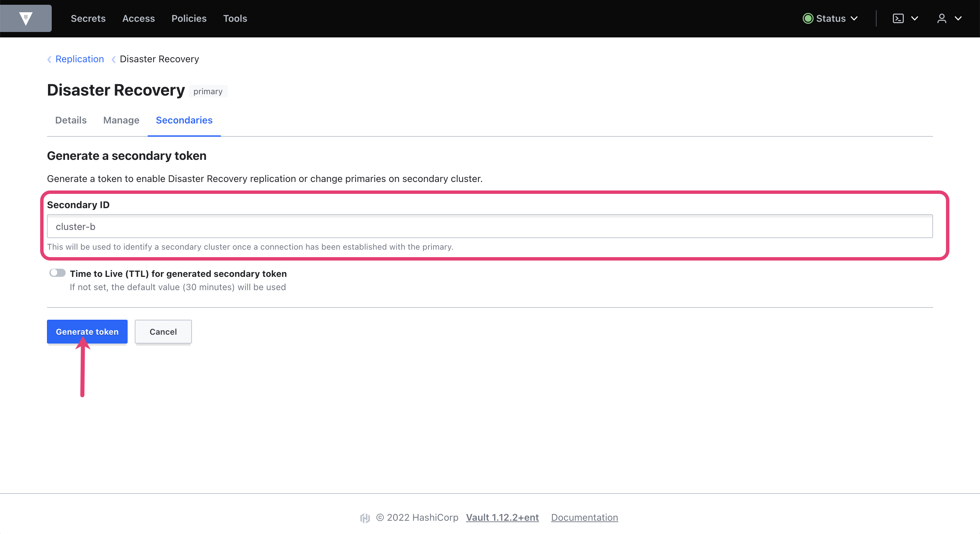The height and width of the screenshot is (534, 980).
Task: Open the Access menu
Action: click(x=138, y=18)
